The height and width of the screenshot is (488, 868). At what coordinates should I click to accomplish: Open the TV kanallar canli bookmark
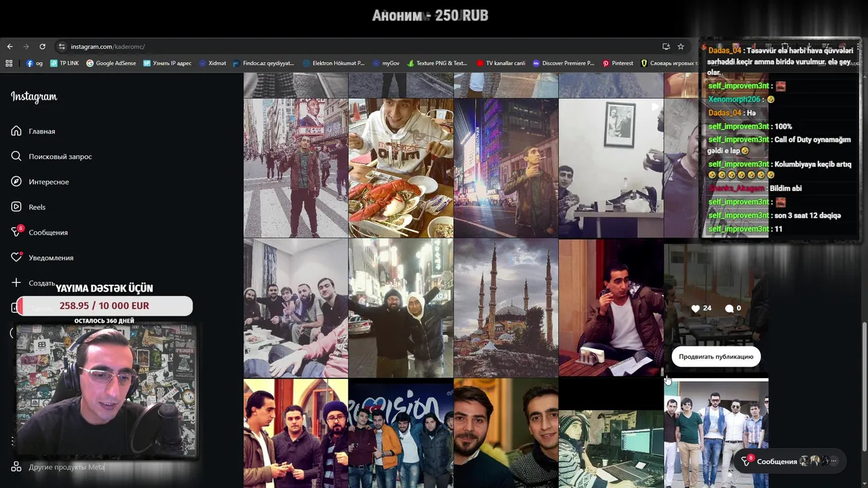(x=500, y=63)
